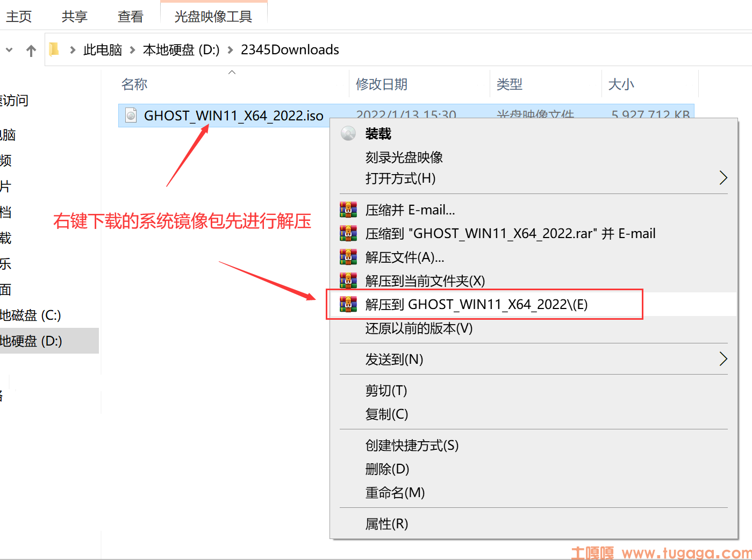Image resolution: width=752 pixels, height=560 pixels.
Task: Choose 创建快捷方式(S)
Action: 412,445
